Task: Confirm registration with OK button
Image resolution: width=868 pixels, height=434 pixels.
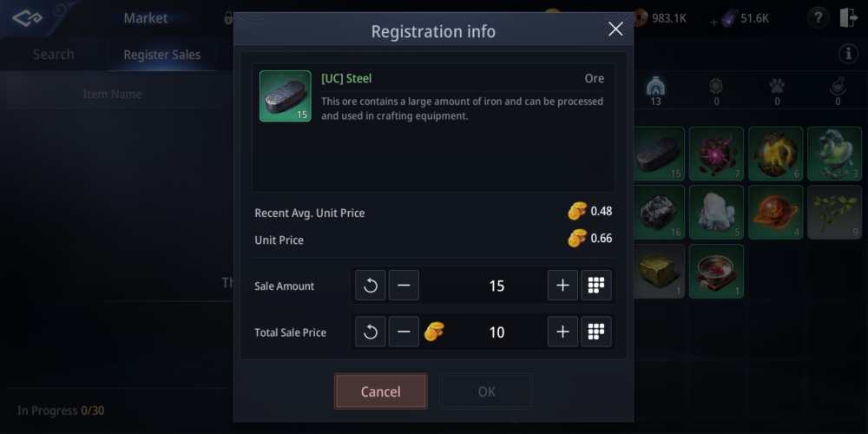Action: point(486,391)
